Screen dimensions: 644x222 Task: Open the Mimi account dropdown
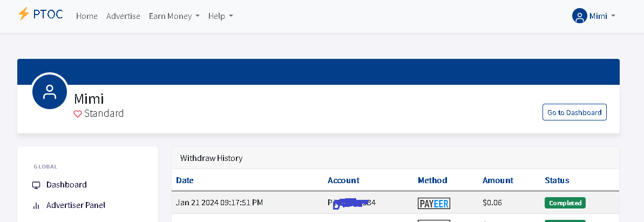coord(594,16)
